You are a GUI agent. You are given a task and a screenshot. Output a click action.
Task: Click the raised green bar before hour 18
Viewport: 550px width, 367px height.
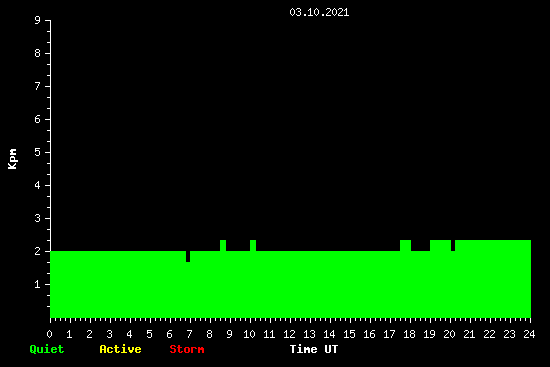click(x=405, y=246)
